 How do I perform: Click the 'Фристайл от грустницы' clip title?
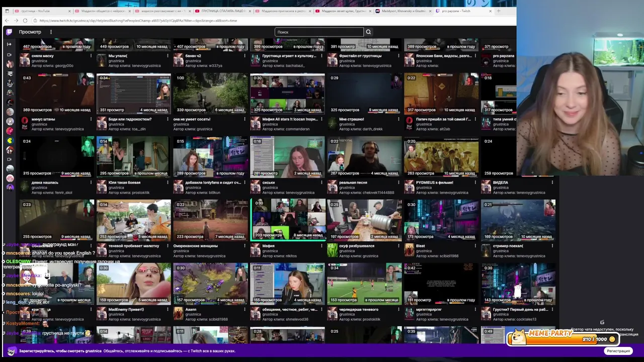click(361, 56)
